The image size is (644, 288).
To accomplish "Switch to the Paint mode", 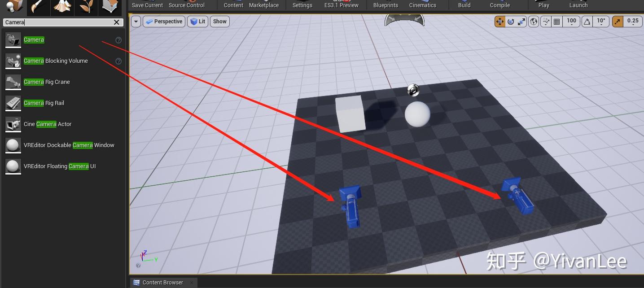I will point(39,7).
